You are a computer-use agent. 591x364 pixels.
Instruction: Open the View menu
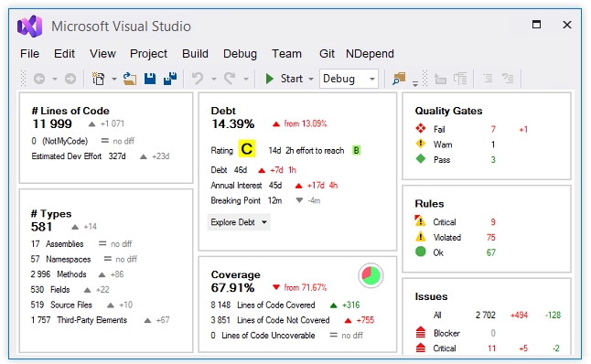coord(102,54)
